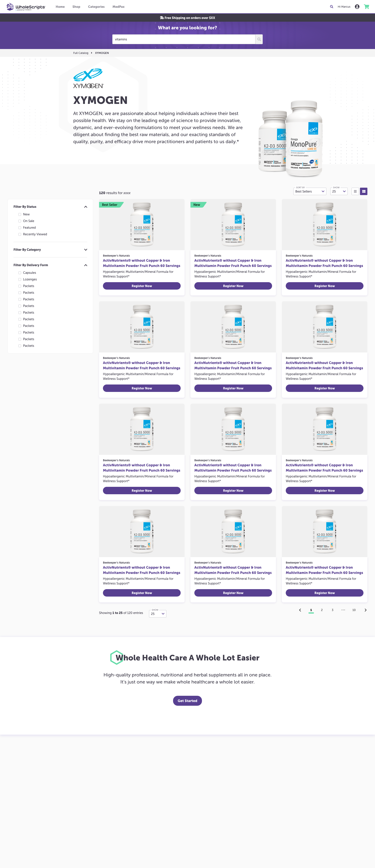This screenshot has width=375, height=868.
Task: Open the Shop nav item
Action: click(x=76, y=7)
